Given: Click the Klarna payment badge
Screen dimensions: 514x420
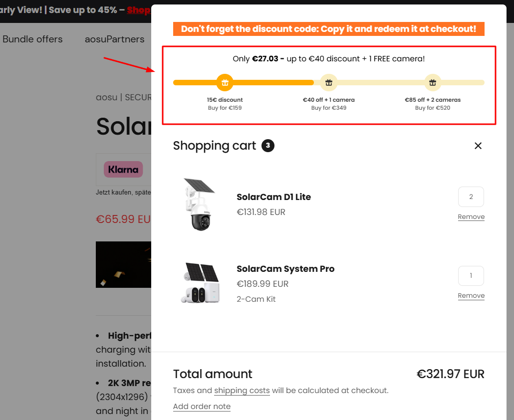Looking at the screenshot, I should tap(123, 170).
